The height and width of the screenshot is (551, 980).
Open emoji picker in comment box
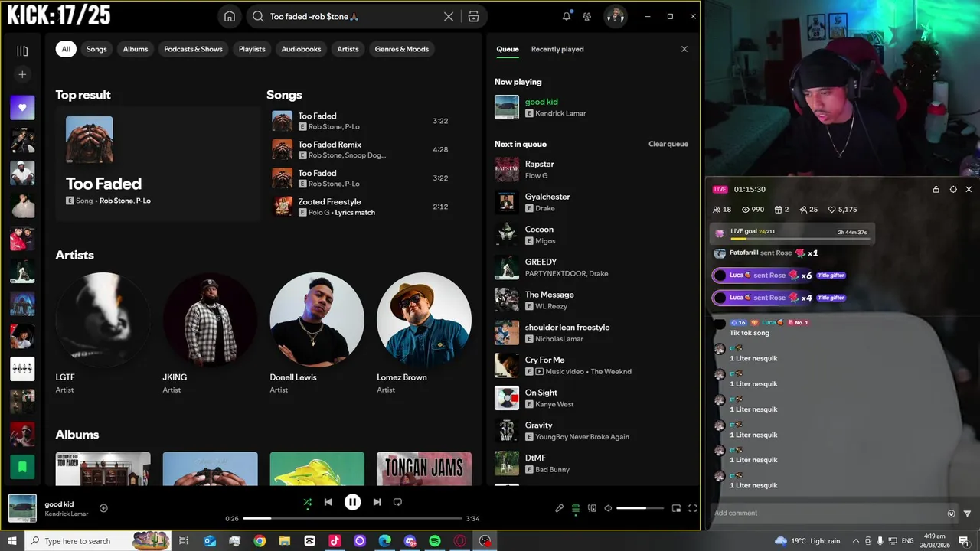[x=952, y=514]
